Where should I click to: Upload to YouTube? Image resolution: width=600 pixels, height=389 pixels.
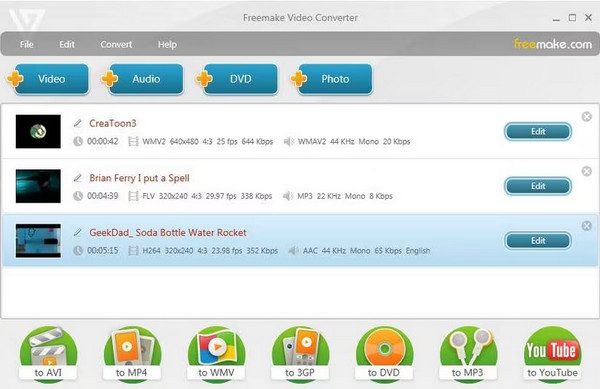tap(552, 354)
